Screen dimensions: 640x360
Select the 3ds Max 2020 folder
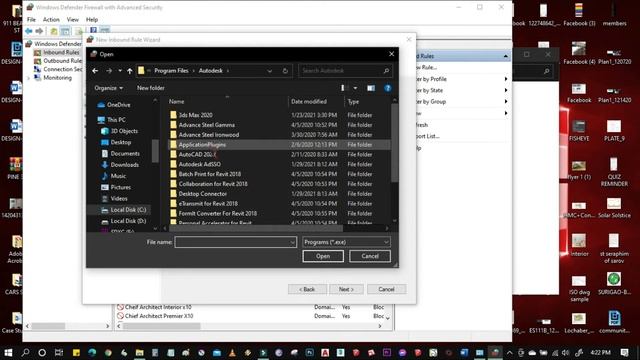pyautogui.click(x=196, y=115)
